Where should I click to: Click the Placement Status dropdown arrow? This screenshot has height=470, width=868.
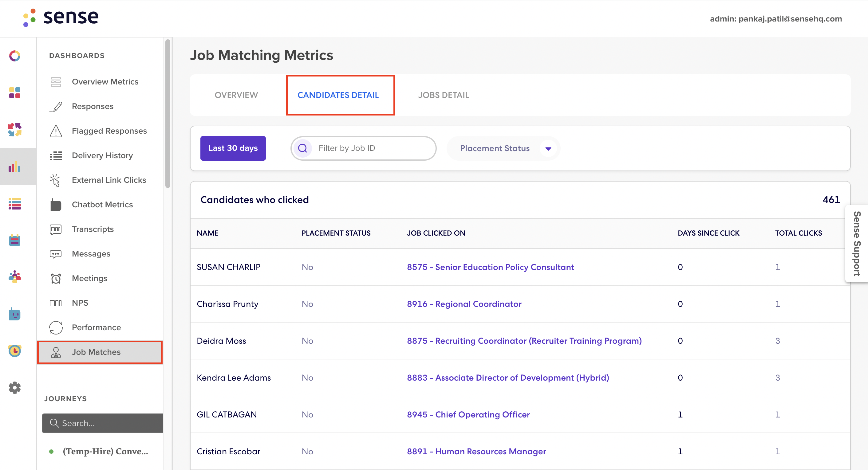click(548, 148)
